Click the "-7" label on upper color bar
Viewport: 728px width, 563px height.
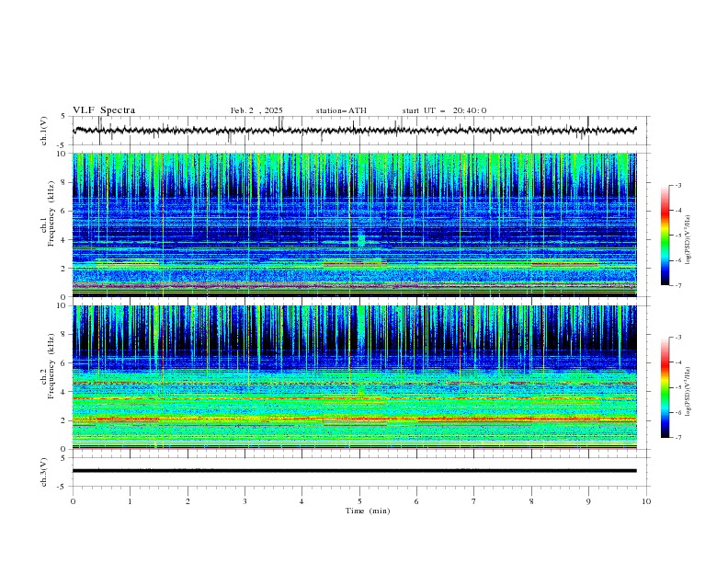678,286
